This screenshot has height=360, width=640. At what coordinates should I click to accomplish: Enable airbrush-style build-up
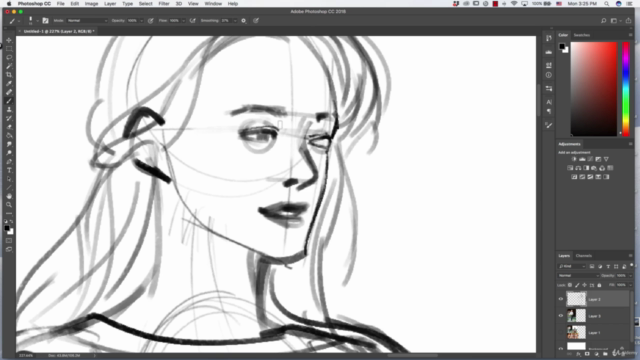[x=193, y=20]
